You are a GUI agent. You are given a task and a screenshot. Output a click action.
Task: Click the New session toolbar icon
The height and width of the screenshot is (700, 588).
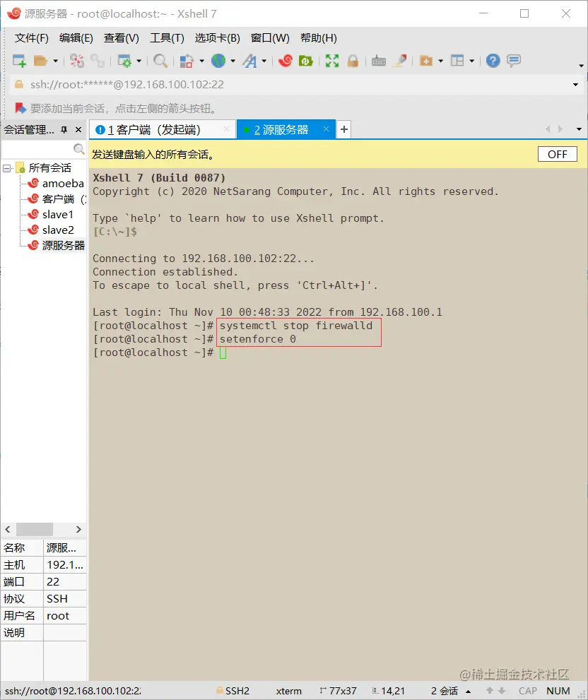(x=19, y=61)
